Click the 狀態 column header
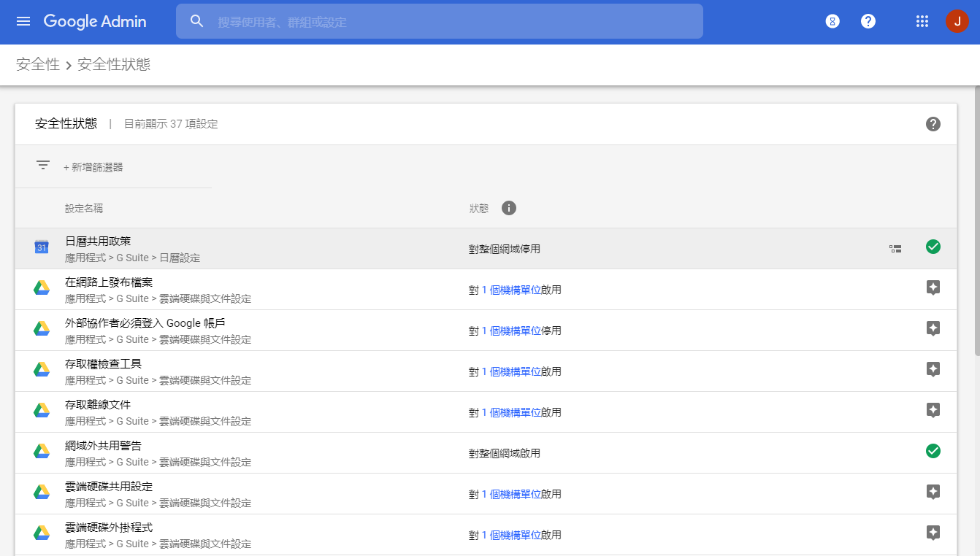The height and width of the screenshot is (556, 980). coord(479,209)
